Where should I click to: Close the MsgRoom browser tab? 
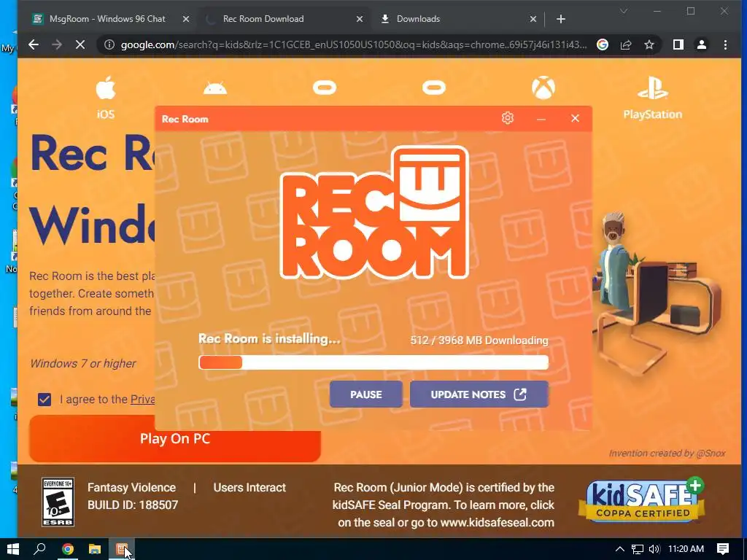pos(186,19)
